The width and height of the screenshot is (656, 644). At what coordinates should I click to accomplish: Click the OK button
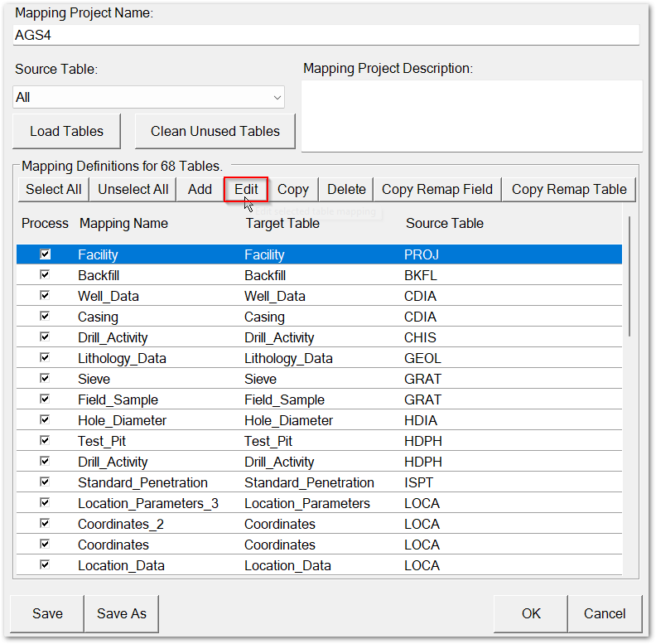(530, 613)
